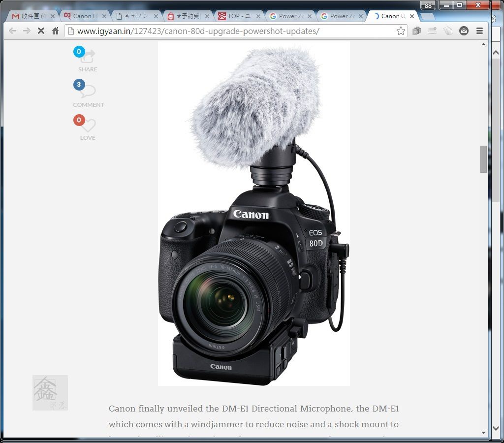
Task: Click the third gray extension icon
Action: pyautogui.click(x=448, y=31)
